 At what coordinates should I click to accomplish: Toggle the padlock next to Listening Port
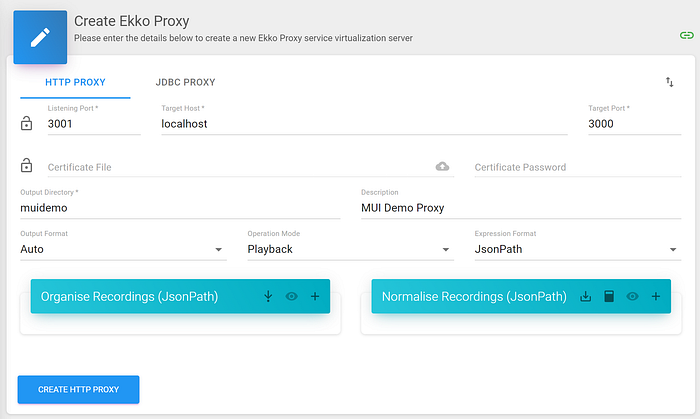point(26,123)
